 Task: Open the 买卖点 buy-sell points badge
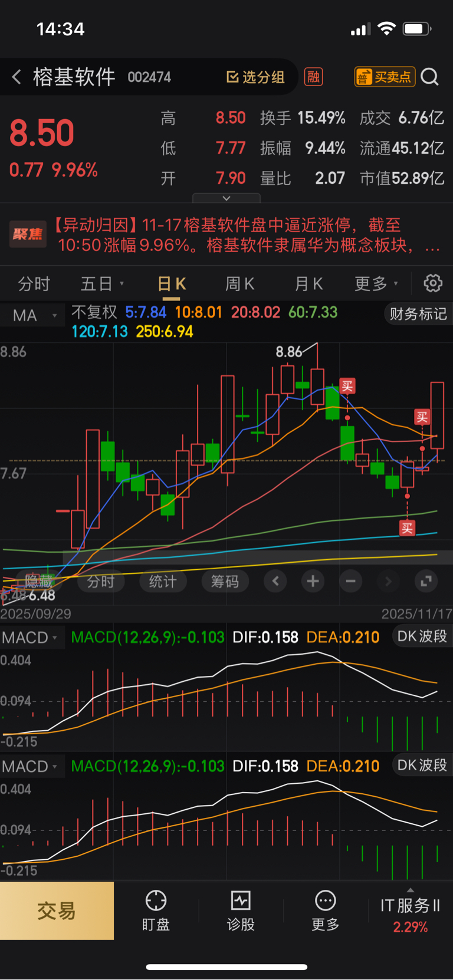(x=385, y=77)
